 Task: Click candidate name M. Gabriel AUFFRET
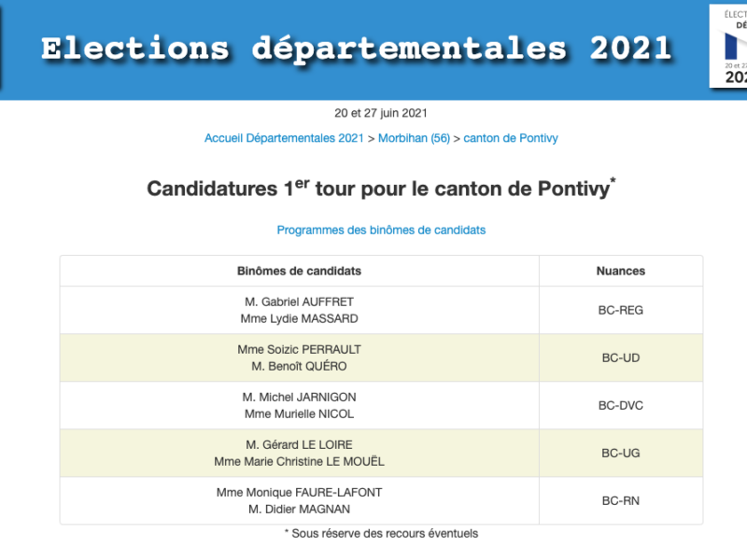pyautogui.click(x=299, y=301)
